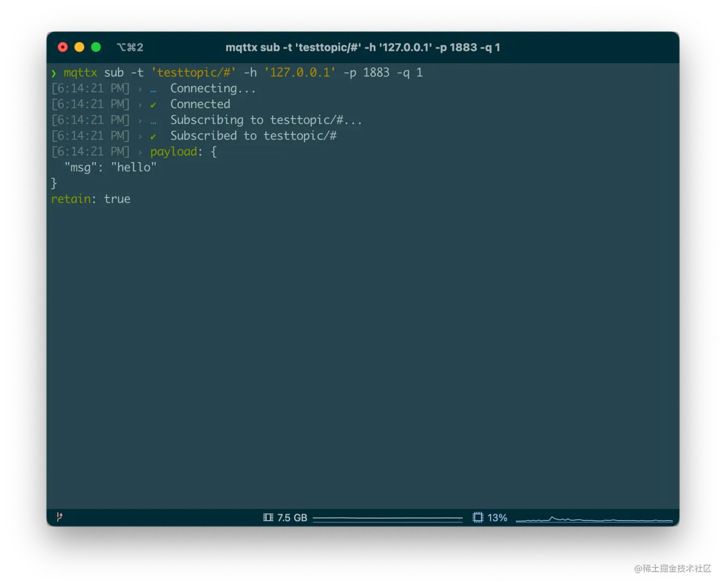
Task: Click the green prompt arrow before mqttx
Action: point(54,73)
